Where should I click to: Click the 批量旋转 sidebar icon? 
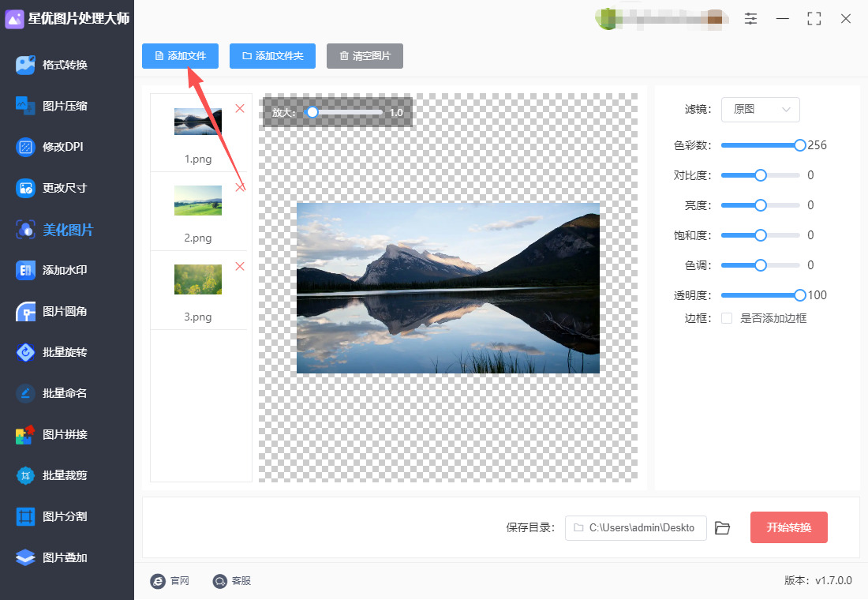(x=25, y=352)
